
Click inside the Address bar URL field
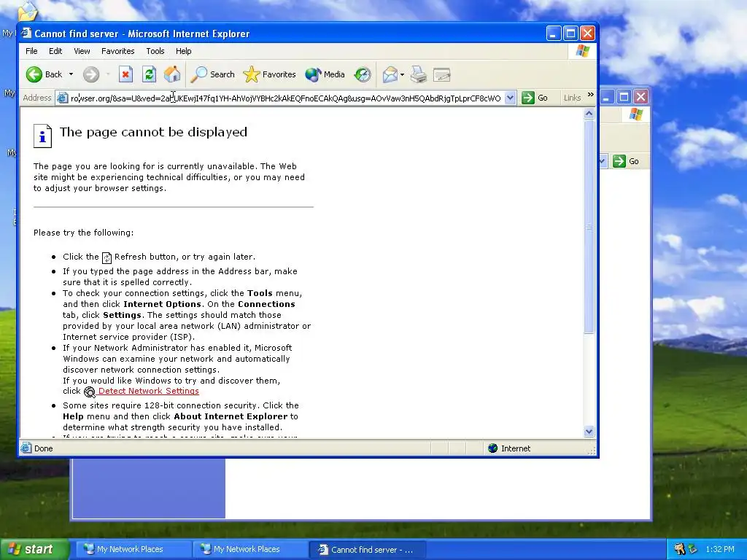pyautogui.click(x=286, y=98)
